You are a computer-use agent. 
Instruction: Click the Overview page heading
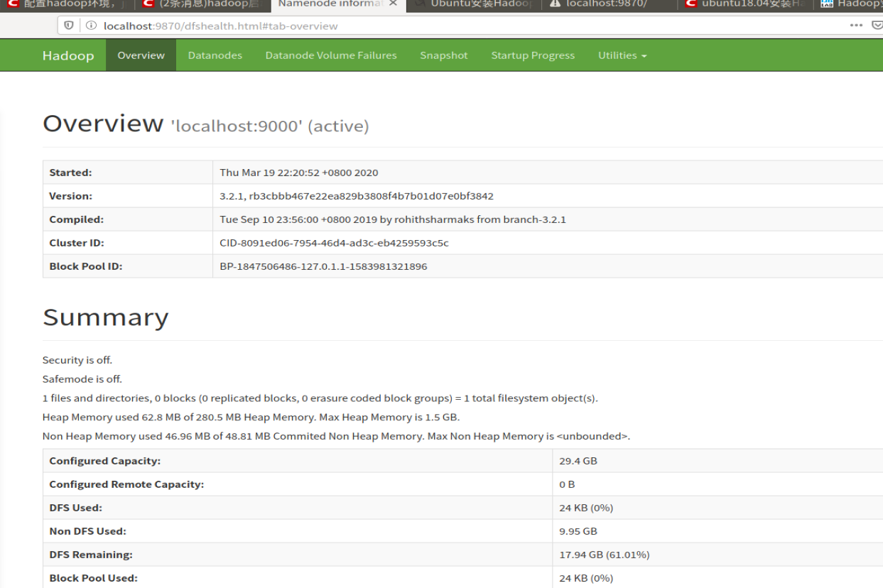point(103,124)
